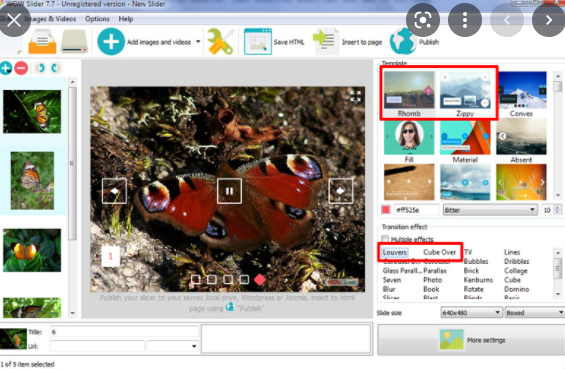The image size is (565, 369).
Task: Click the save drive icon in toolbar
Action: pos(74,41)
